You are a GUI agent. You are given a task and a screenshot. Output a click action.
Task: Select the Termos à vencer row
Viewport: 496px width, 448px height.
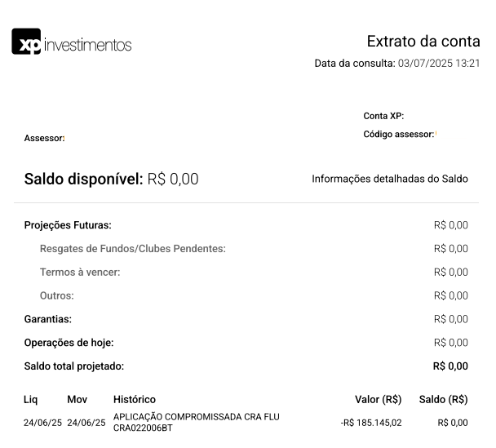[80, 273]
